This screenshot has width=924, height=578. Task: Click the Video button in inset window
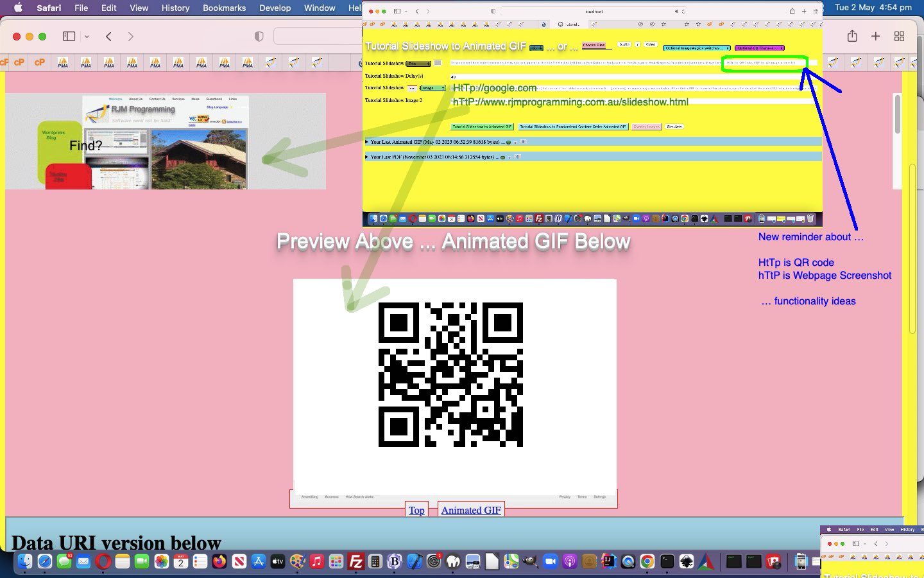pos(651,44)
